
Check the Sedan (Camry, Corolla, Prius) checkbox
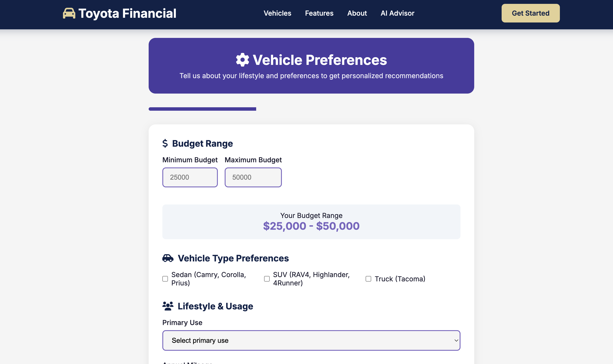[x=165, y=279]
